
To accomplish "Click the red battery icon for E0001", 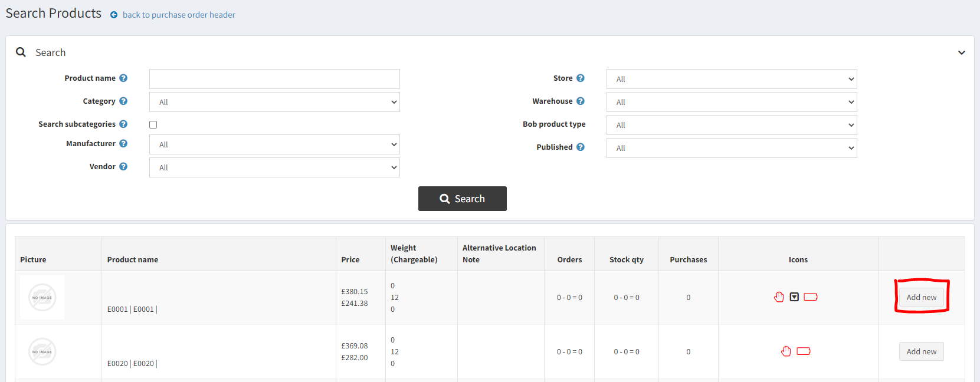I will (x=811, y=297).
